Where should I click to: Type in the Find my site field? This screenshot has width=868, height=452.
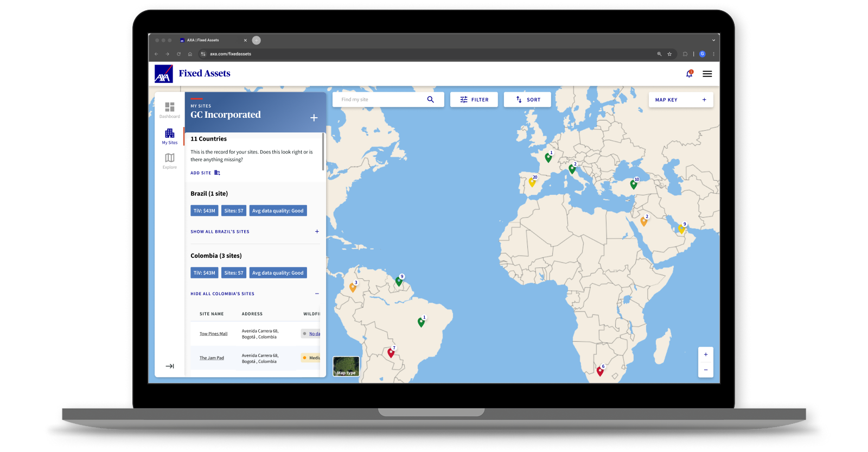tap(380, 100)
